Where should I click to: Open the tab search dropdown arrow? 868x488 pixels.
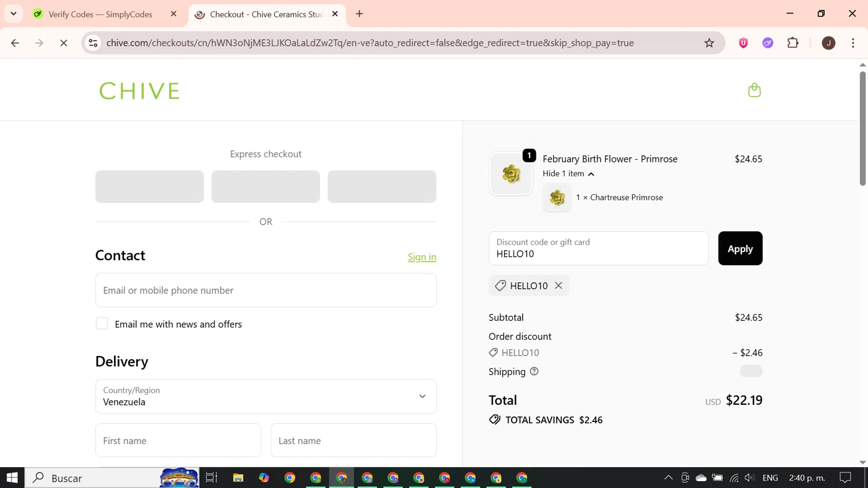(13, 14)
